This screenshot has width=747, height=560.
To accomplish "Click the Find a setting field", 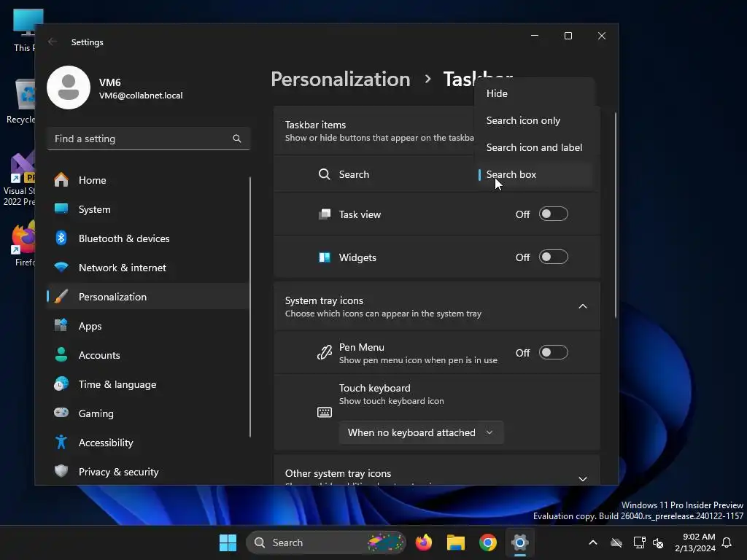I will click(149, 139).
